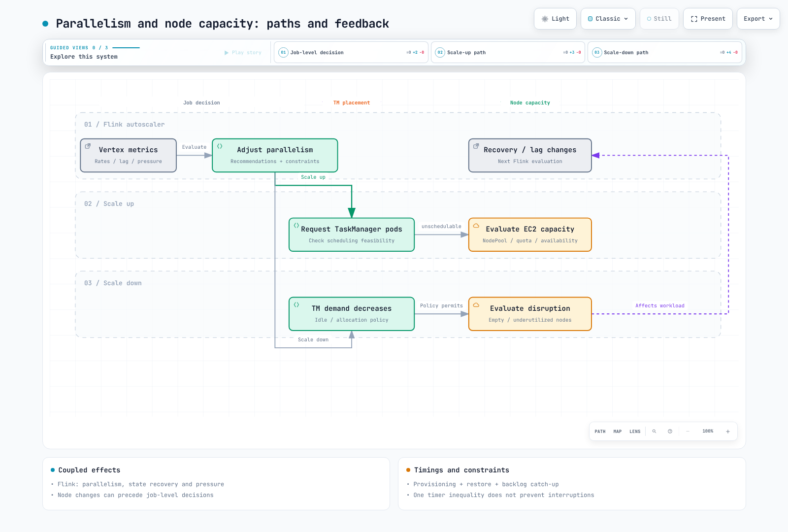
Task: Open the Classic style dropdown
Action: pyautogui.click(x=608, y=19)
